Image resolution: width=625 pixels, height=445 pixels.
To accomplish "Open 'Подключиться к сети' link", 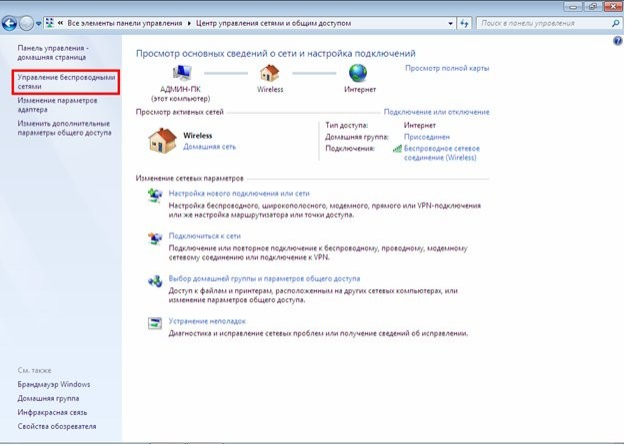I will pyautogui.click(x=205, y=236).
